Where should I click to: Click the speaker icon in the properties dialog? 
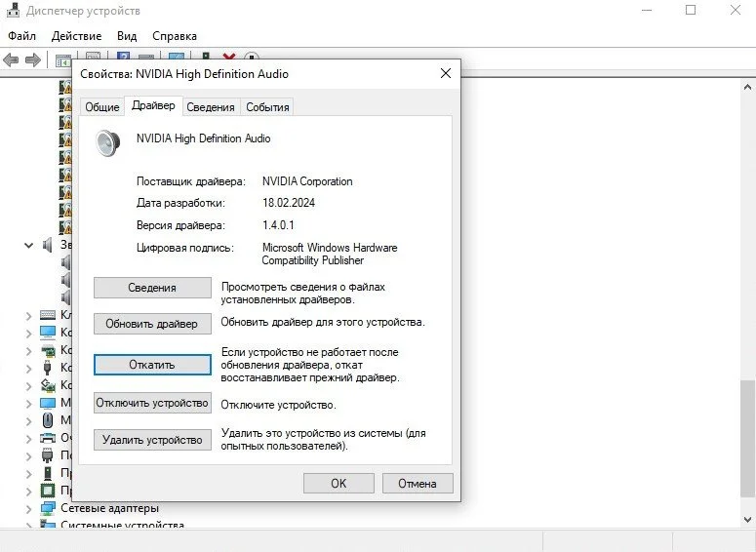(107, 142)
